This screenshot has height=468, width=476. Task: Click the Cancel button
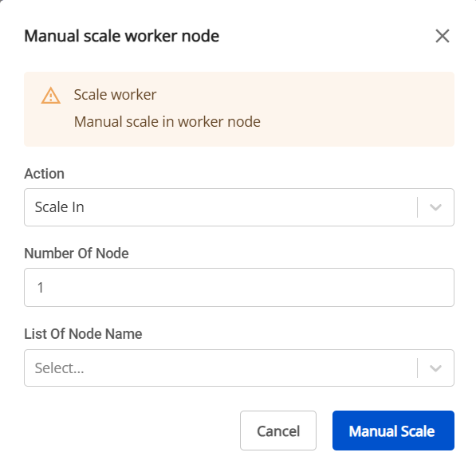(278, 431)
